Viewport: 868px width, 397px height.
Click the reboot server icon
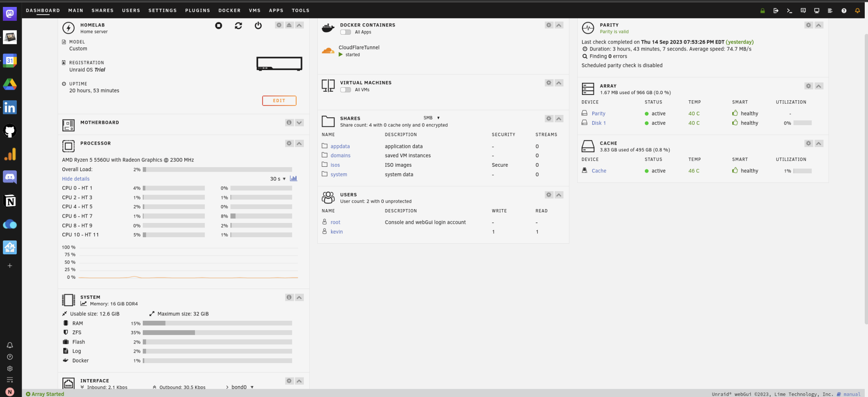tap(238, 26)
